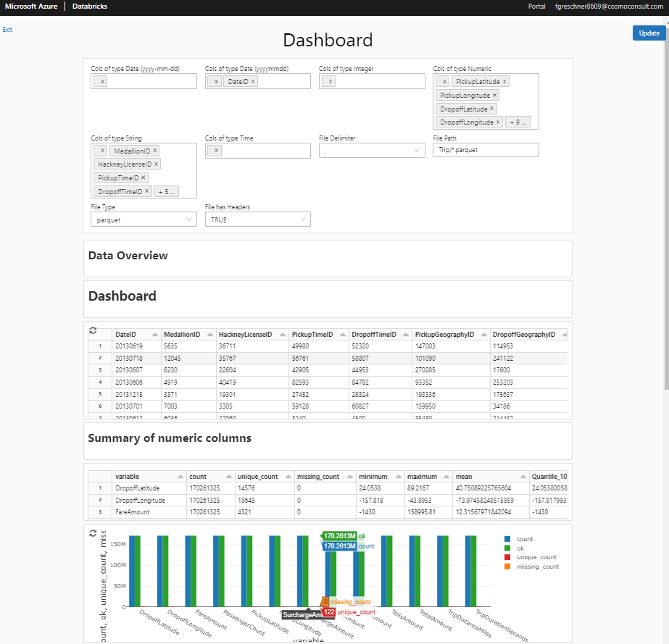Open the File Delimiter dropdown

(x=372, y=151)
